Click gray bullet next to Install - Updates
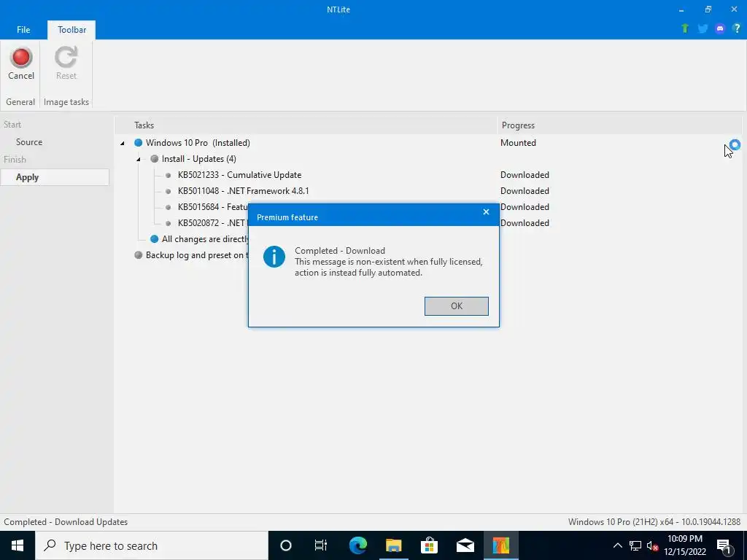Screen dimensions: 747x560 point(155,158)
